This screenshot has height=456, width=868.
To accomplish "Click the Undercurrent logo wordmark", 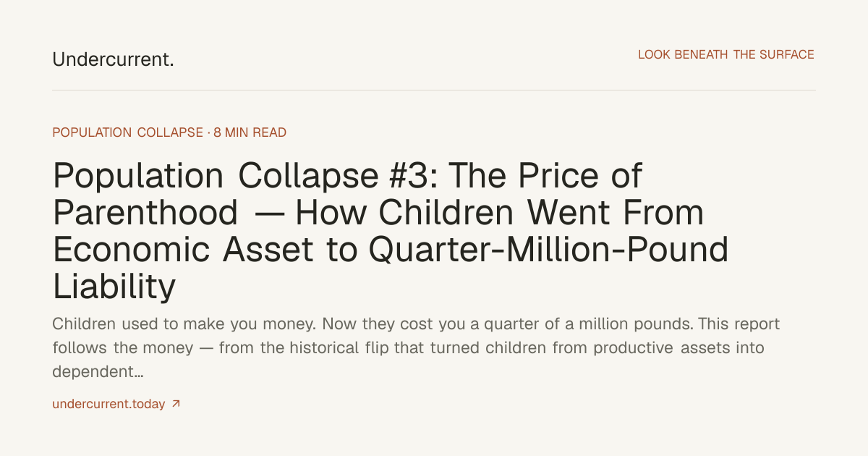I will pyautogui.click(x=113, y=59).
